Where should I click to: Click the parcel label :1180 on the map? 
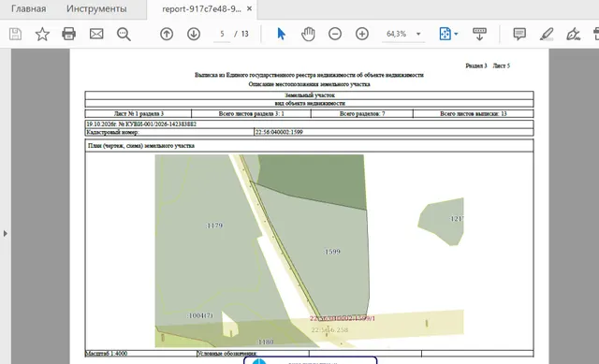click(x=265, y=342)
